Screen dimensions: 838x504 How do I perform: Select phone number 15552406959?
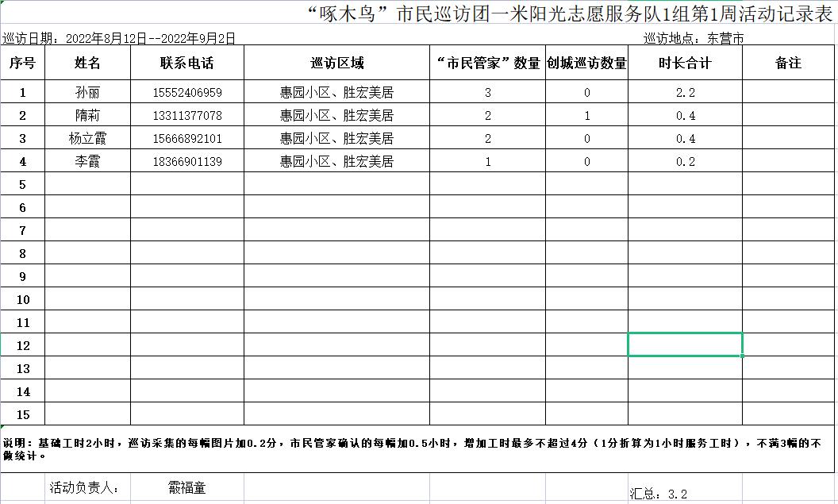click(x=187, y=92)
